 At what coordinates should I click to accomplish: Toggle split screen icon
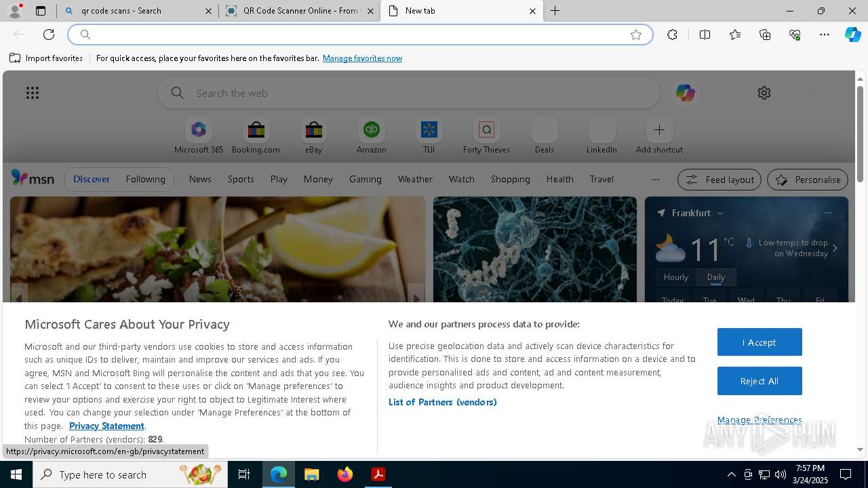tap(705, 35)
